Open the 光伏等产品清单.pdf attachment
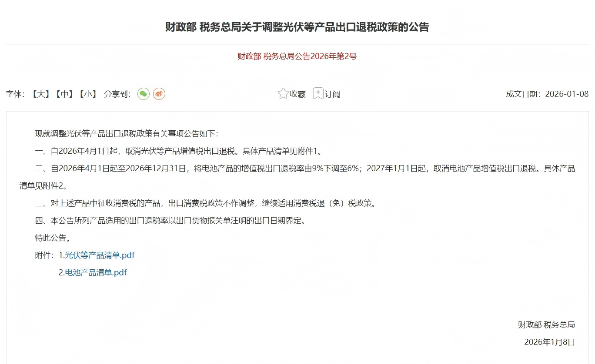The width and height of the screenshot is (595, 364). (99, 255)
